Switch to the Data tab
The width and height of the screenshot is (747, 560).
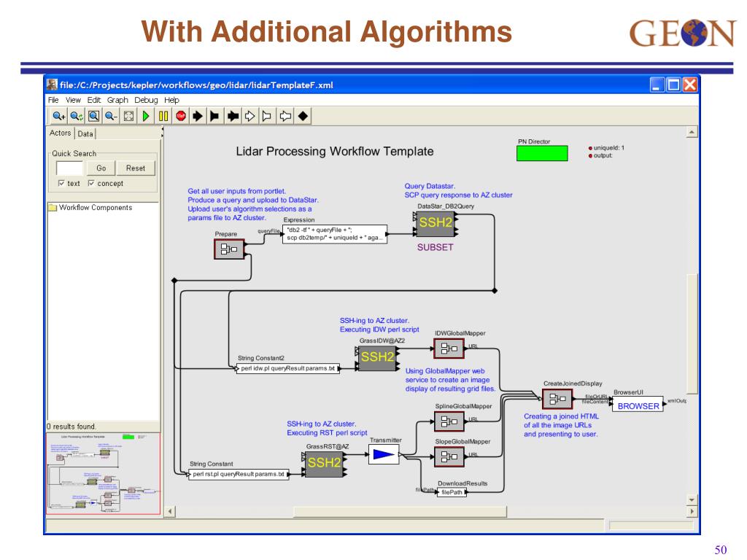(85, 134)
